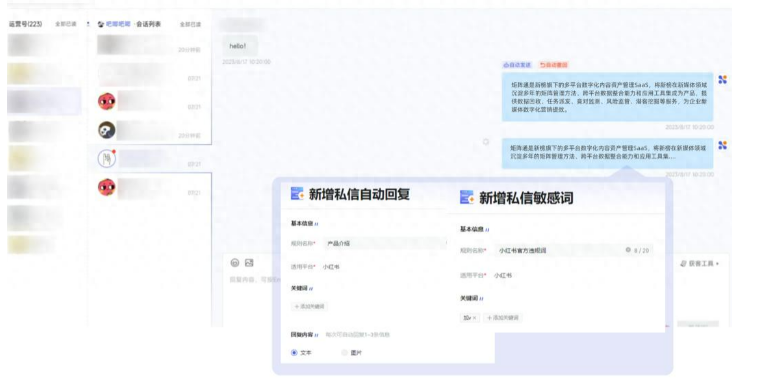Open the emoji picker icon in reply box
764x391 pixels.
(x=235, y=263)
